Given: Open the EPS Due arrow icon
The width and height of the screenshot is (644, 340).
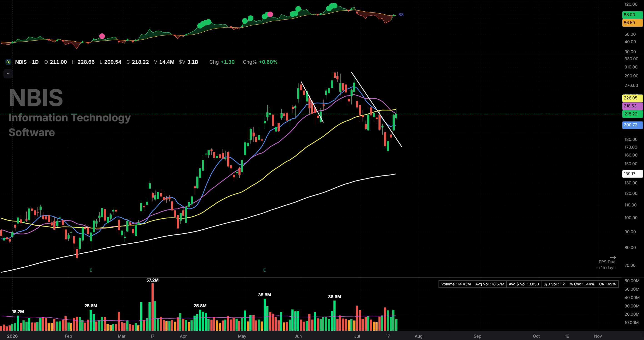Looking at the screenshot, I should 613,257.
